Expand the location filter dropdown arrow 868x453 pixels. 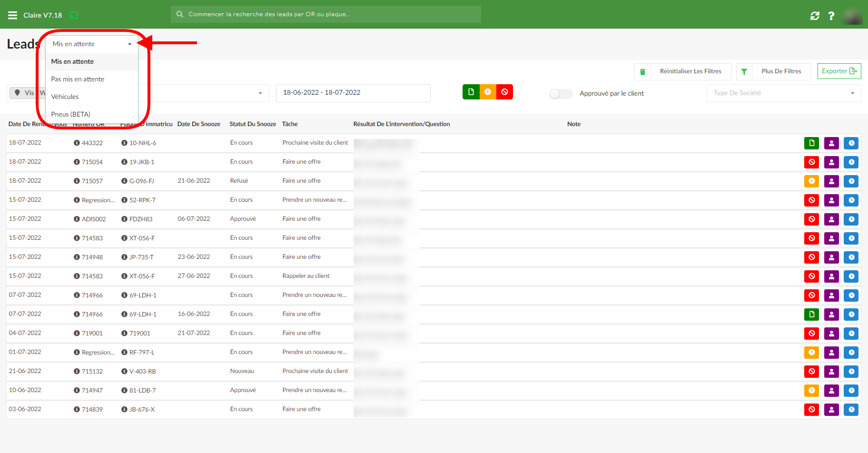pyautogui.click(x=260, y=93)
